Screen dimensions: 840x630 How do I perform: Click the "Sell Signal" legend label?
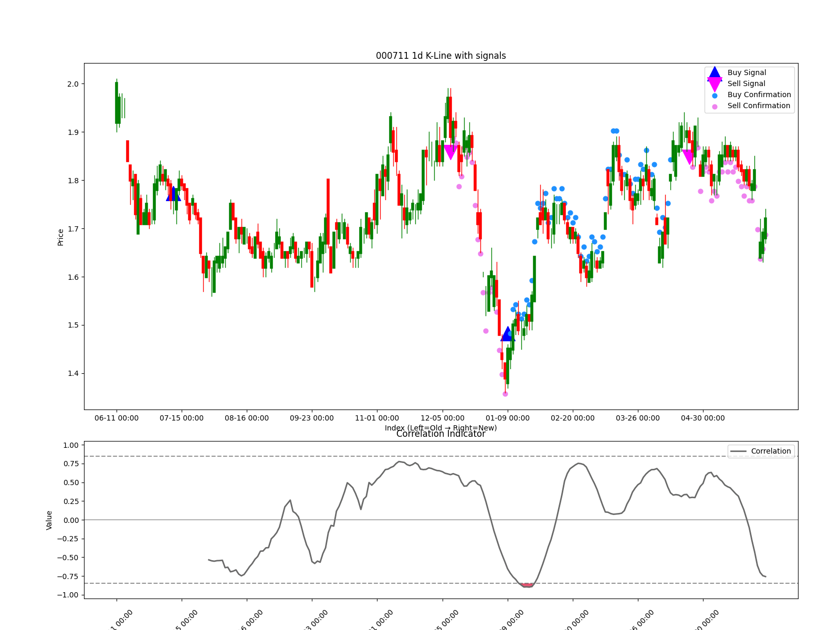(746, 83)
